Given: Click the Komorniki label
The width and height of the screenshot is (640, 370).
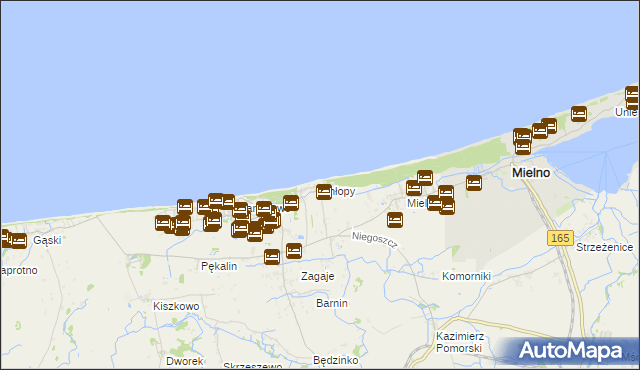Looking at the screenshot, I should click(x=466, y=276).
